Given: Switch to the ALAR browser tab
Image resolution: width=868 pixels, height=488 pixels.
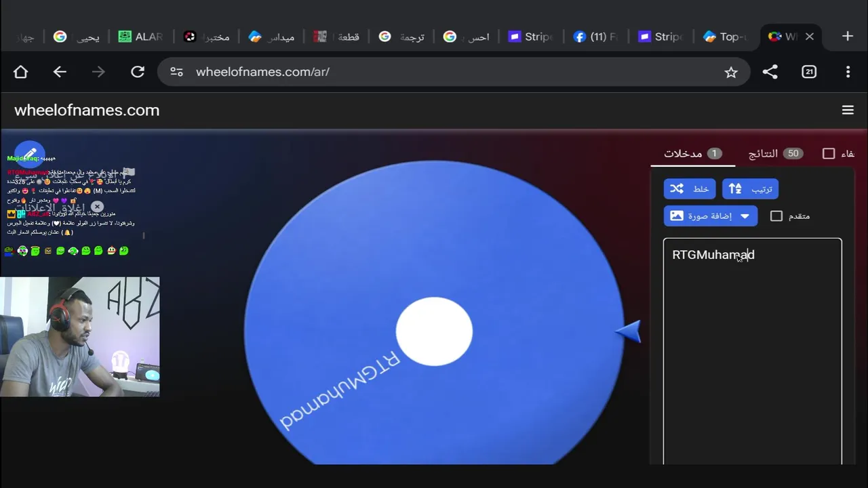Looking at the screenshot, I should [140, 37].
